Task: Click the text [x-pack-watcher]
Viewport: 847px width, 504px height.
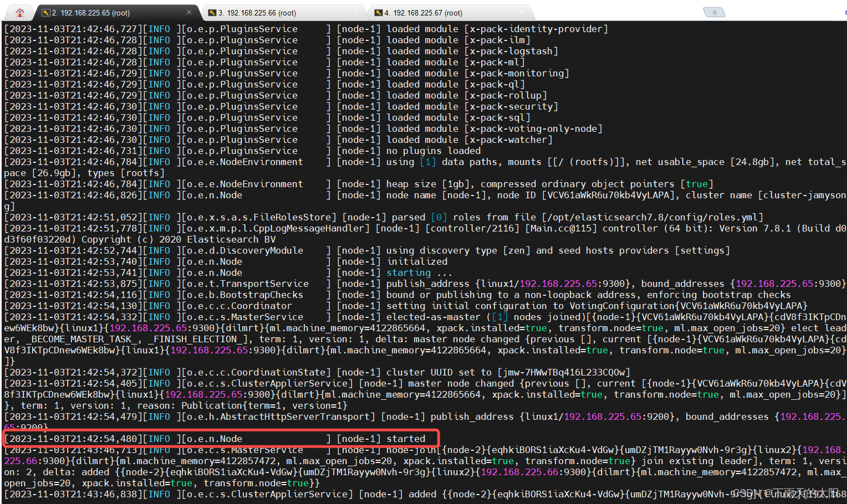Action: click(x=508, y=140)
